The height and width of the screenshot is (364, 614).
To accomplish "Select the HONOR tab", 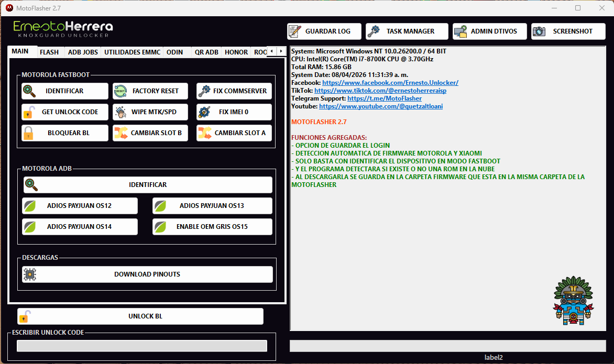I will click(236, 52).
